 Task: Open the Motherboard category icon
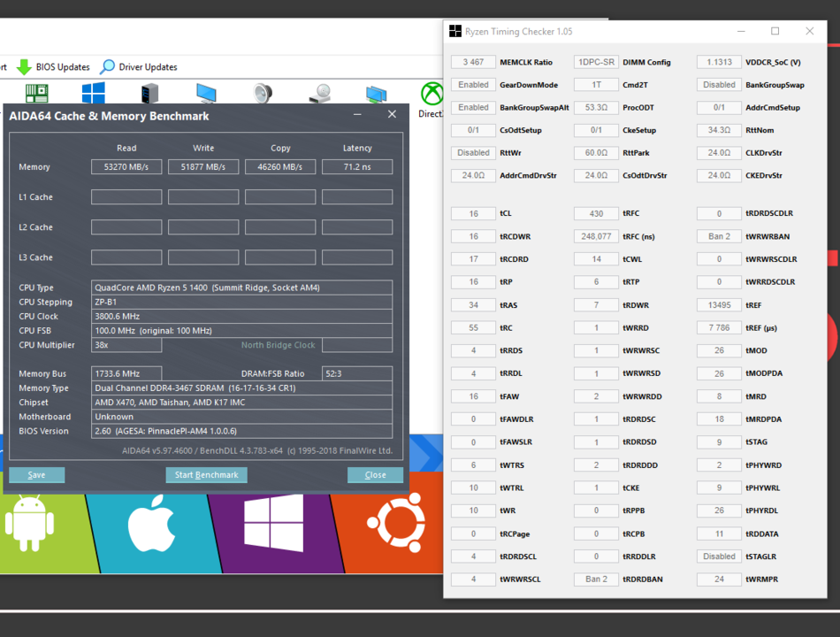37,93
